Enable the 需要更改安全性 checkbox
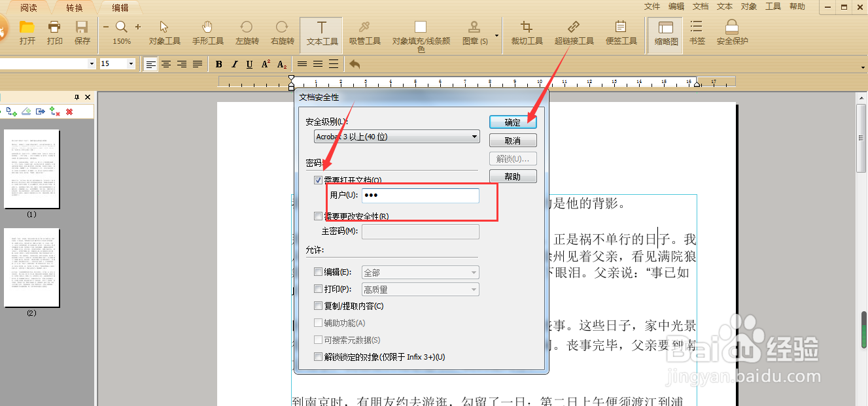 coord(319,216)
